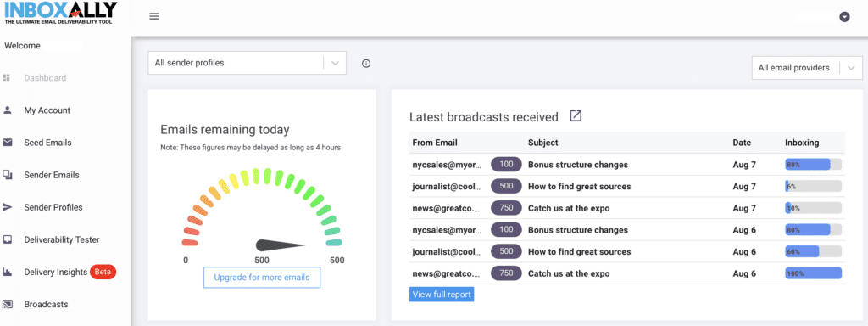Click the 60% inboxing bar
The width and height of the screenshot is (868, 326).
[x=813, y=251]
